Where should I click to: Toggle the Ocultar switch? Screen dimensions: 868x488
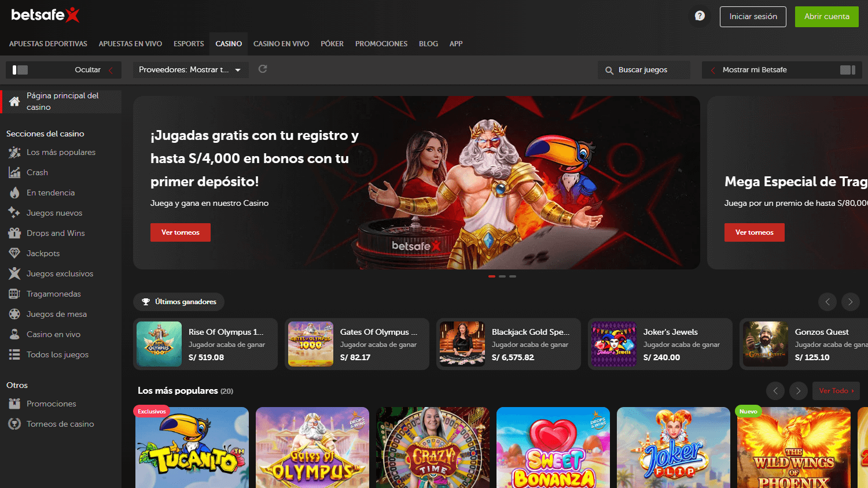(19, 69)
